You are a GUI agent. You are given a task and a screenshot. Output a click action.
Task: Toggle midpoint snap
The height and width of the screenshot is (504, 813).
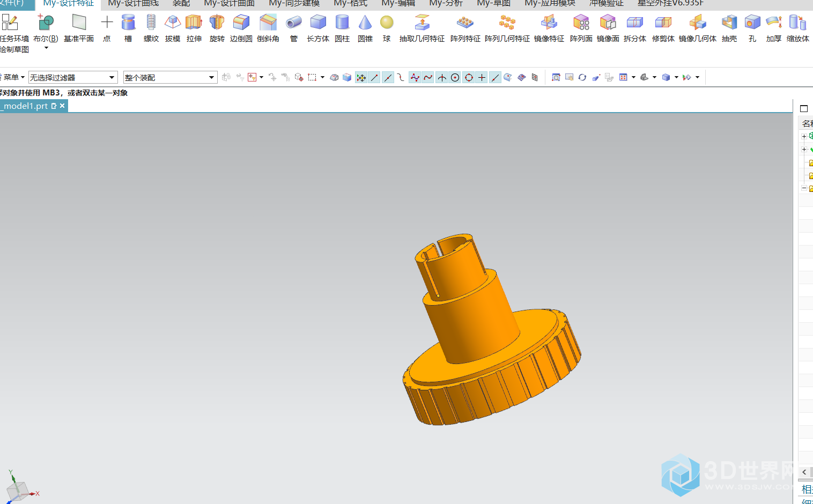[388, 78]
